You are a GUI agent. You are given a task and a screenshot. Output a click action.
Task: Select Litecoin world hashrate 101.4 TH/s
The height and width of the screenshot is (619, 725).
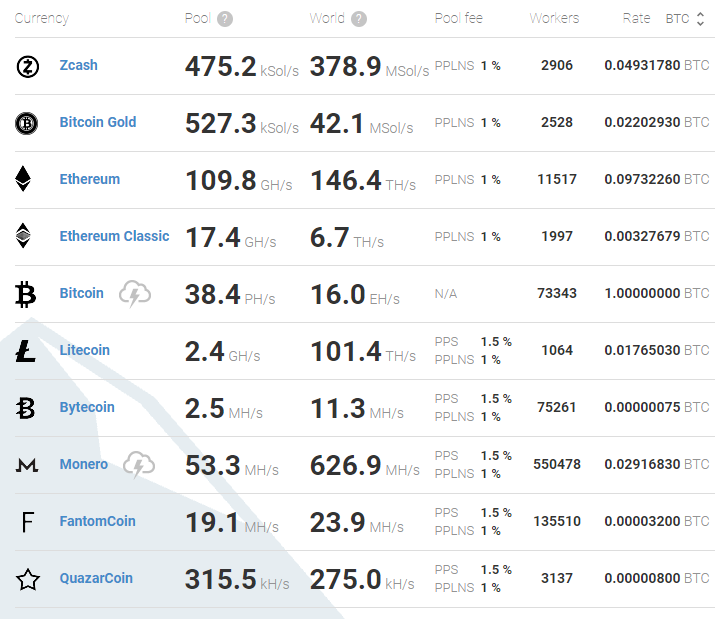pyautogui.click(x=363, y=351)
